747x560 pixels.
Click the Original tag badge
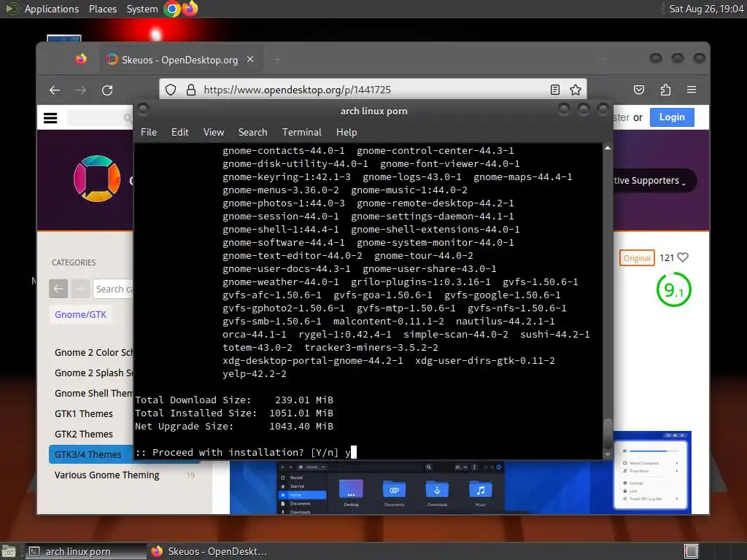636,258
